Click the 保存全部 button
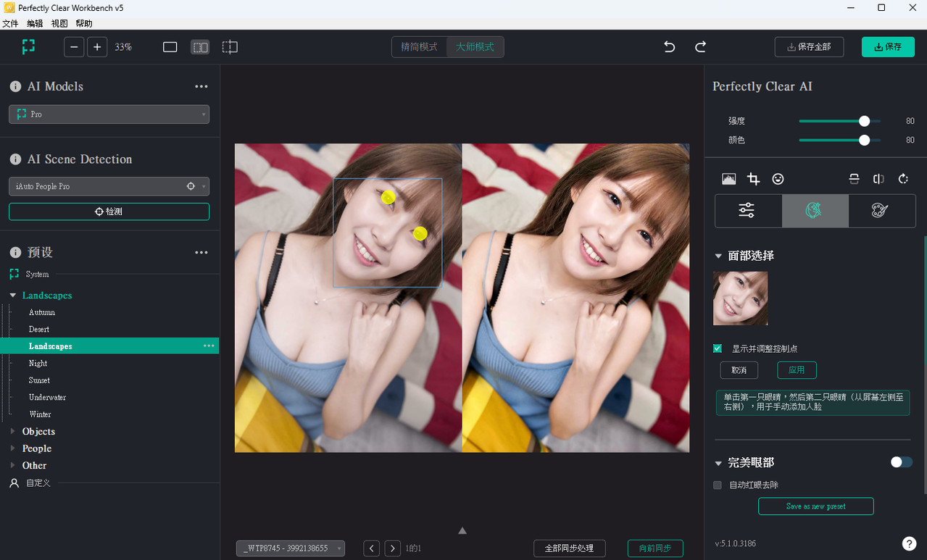 [x=808, y=47]
